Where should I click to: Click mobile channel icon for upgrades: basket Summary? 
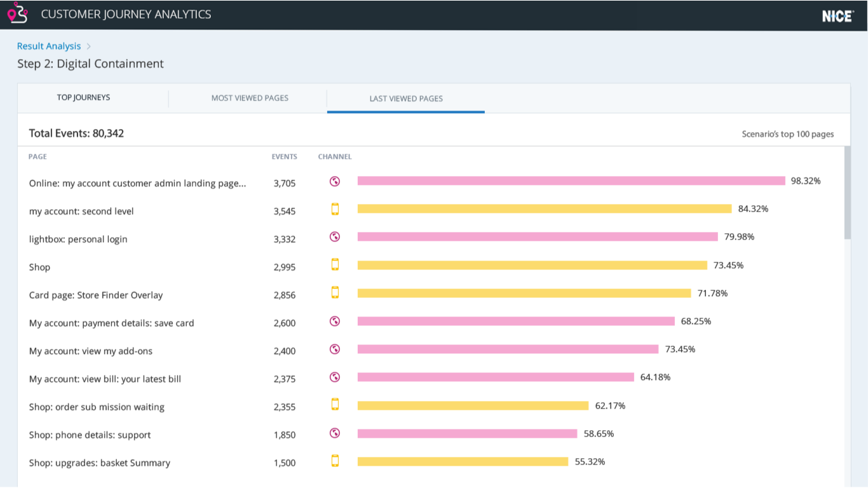click(x=336, y=461)
